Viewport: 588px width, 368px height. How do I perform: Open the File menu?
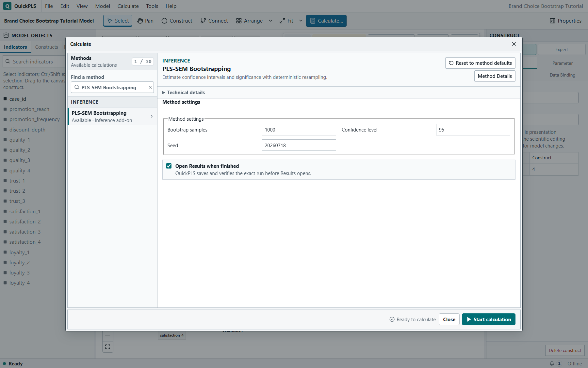click(x=49, y=6)
